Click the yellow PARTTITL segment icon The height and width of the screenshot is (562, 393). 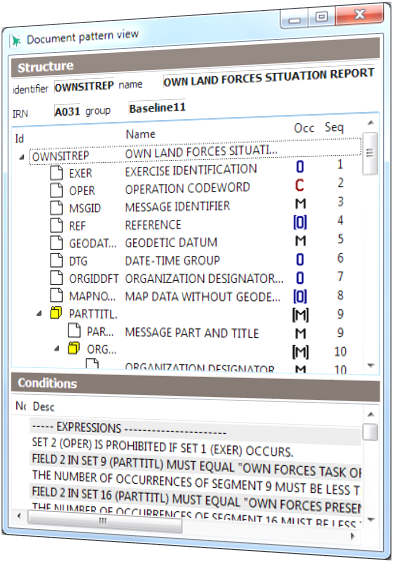tap(56, 313)
